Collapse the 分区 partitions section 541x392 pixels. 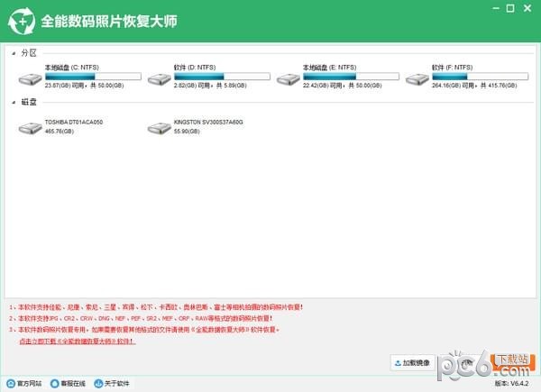point(14,52)
